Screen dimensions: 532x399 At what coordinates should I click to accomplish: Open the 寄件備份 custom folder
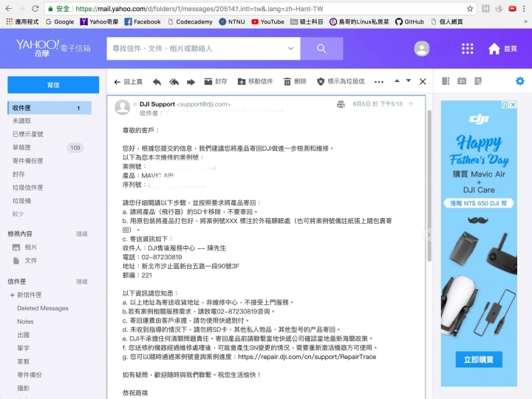(x=30, y=375)
